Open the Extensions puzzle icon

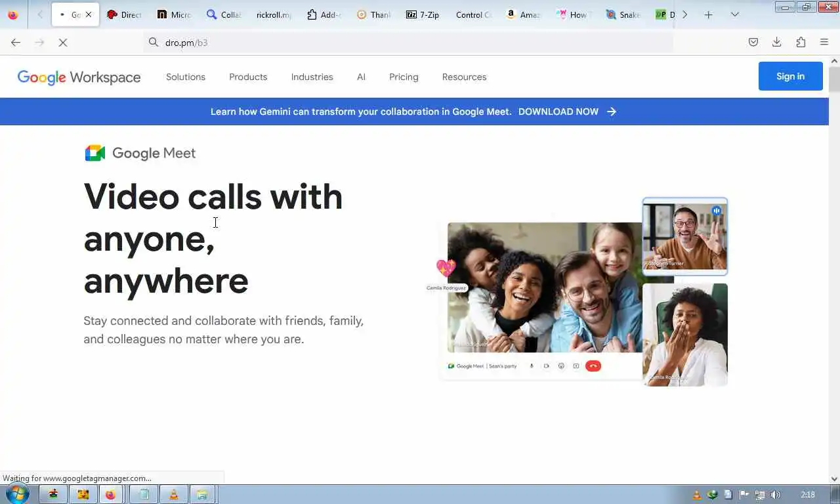[x=801, y=42]
